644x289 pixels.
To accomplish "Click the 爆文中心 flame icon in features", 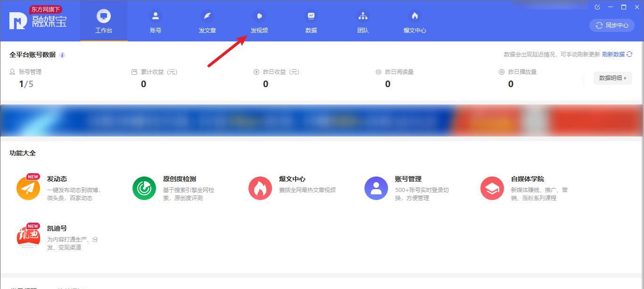I will [x=260, y=188].
